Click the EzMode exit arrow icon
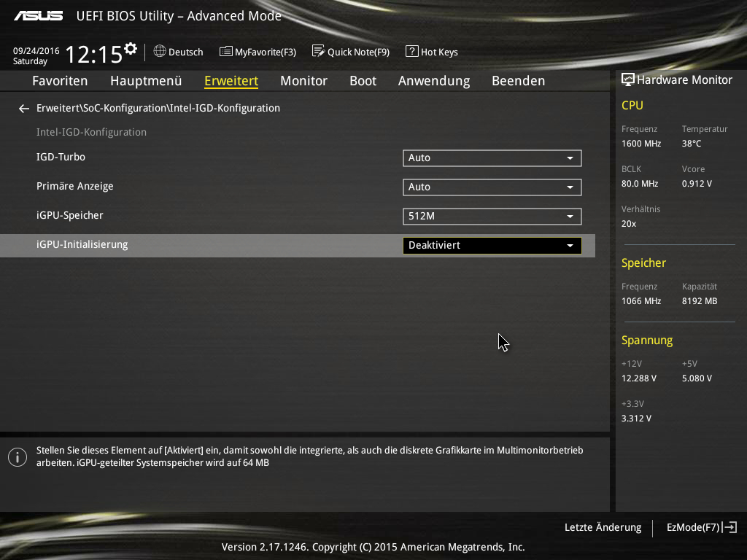The height and width of the screenshot is (560, 747). tap(729, 527)
